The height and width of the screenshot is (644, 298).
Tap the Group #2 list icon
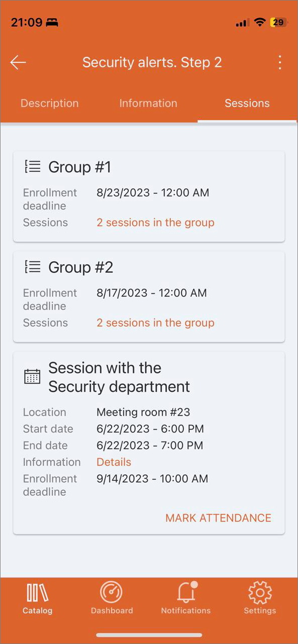tap(33, 267)
